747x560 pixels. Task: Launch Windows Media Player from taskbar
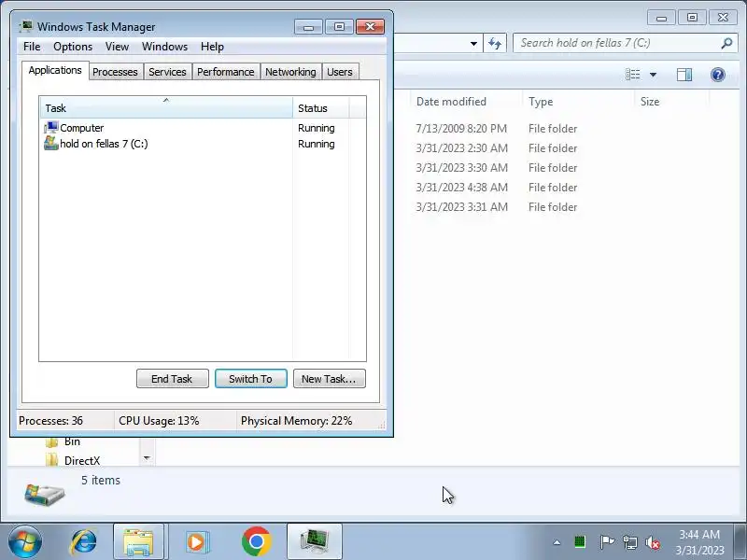196,542
